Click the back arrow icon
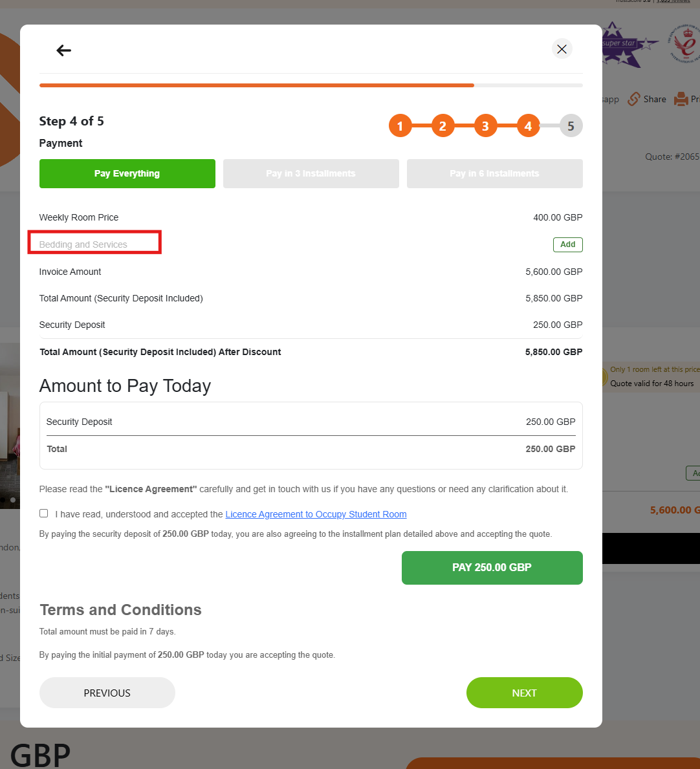 coord(64,50)
